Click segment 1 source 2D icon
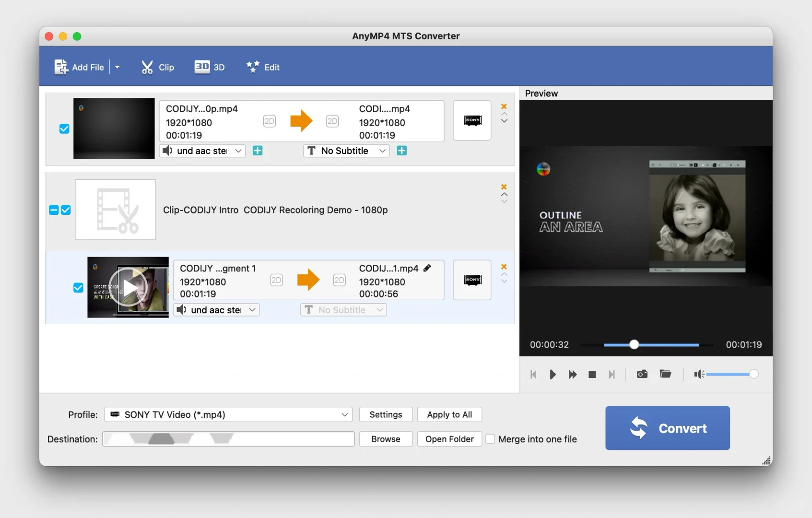 click(x=276, y=280)
